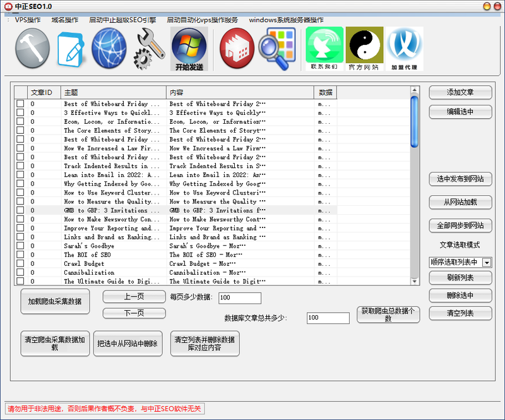Screen dimensions: 505x420
Task: Click the 加盟代理 blue logo icon
Action: tap(404, 49)
